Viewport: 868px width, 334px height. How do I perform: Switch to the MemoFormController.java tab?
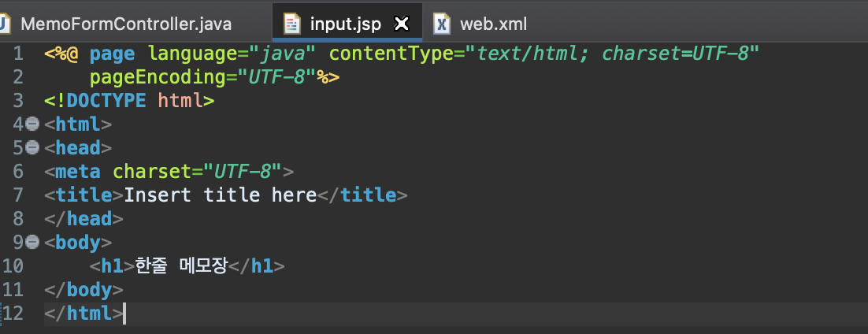[126, 24]
